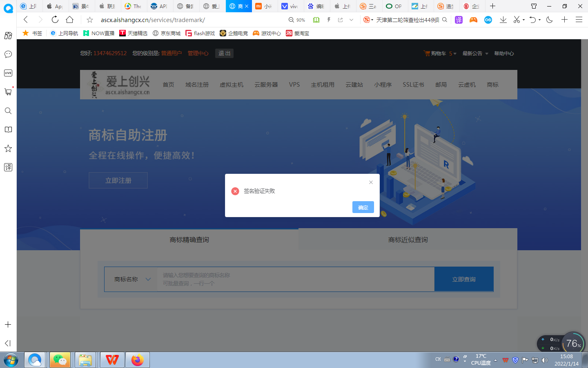Switch to the 商标近似查询 tab
Screen dimensions: 588x368
[x=408, y=239]
